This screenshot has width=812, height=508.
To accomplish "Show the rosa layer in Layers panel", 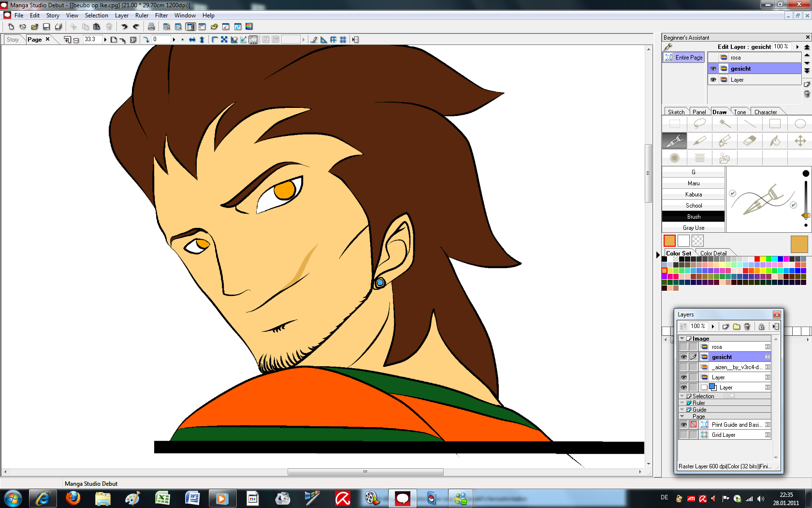I will [x=683, y=347].
